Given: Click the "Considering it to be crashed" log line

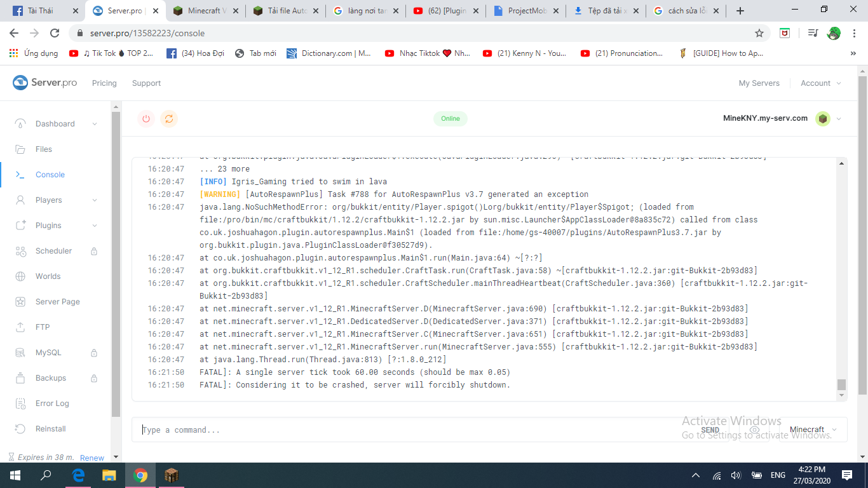Looking at the screenshot, I should (x=355, y=385).
